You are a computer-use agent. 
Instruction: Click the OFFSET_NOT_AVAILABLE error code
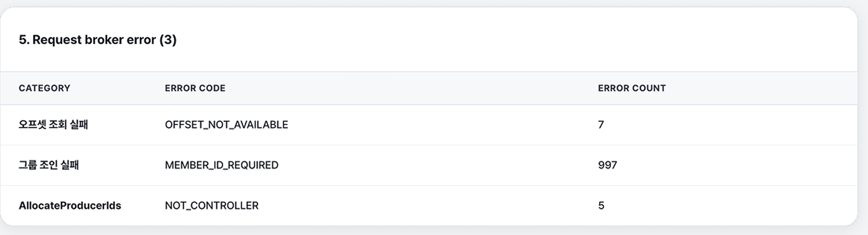coord(226,124)
